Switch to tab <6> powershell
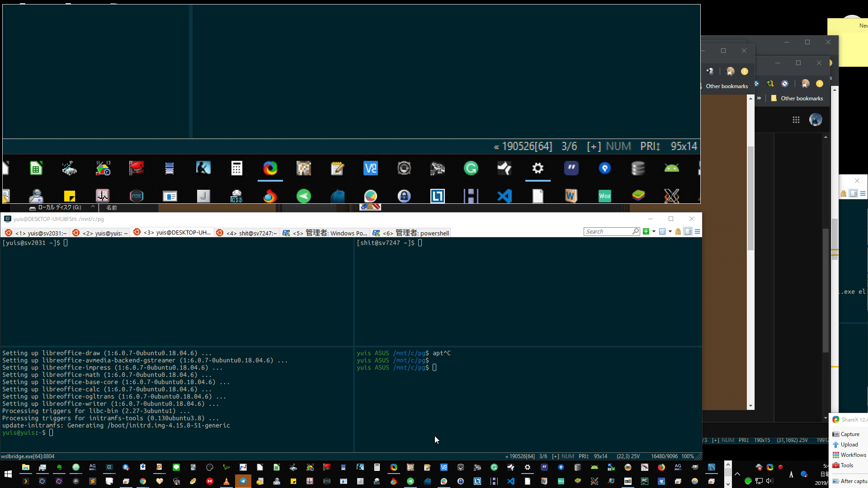The width and height of the screenshot is (868, 488). pos(411,233)
